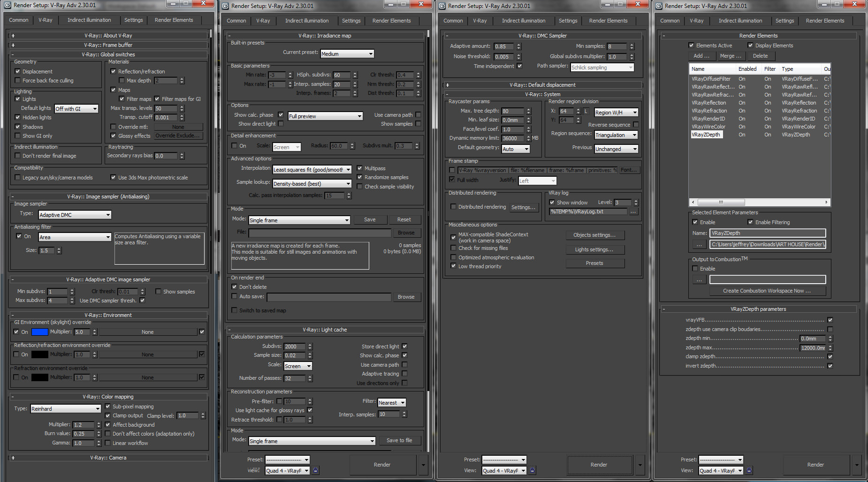
Task: Open the Light cache Filter dropdown (Nearest)
Action: [x=392, y=402]
